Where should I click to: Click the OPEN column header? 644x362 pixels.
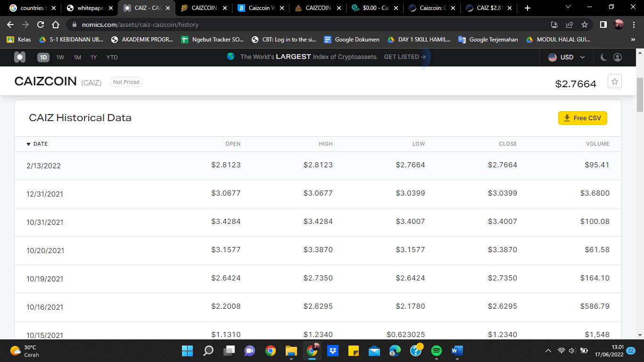tap(233, 144)
